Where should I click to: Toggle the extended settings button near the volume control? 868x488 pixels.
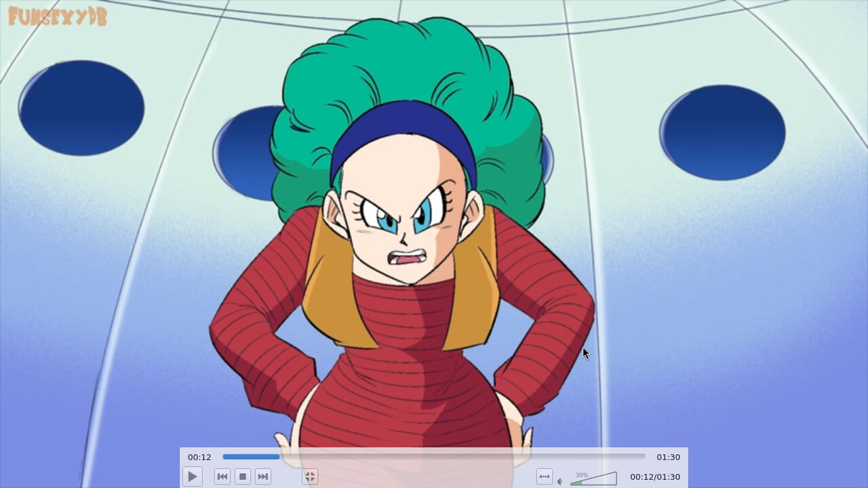click(x=544, y=476)
